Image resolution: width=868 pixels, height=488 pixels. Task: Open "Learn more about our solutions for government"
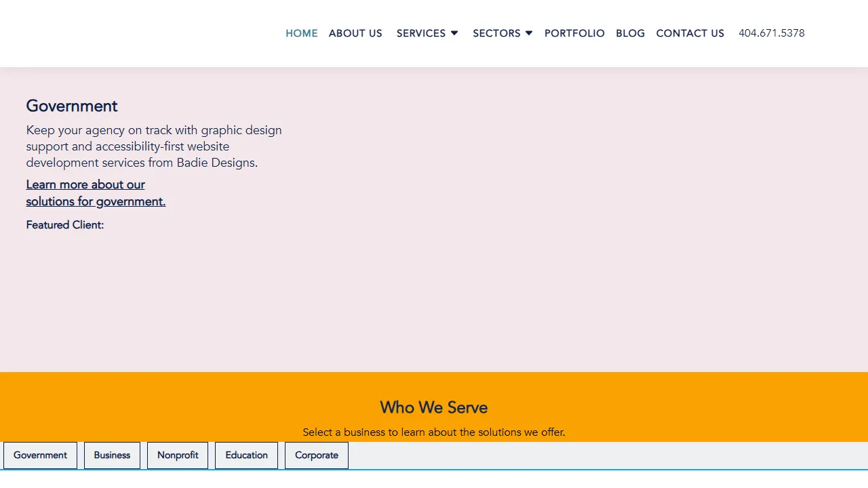[x=85, y=192]
